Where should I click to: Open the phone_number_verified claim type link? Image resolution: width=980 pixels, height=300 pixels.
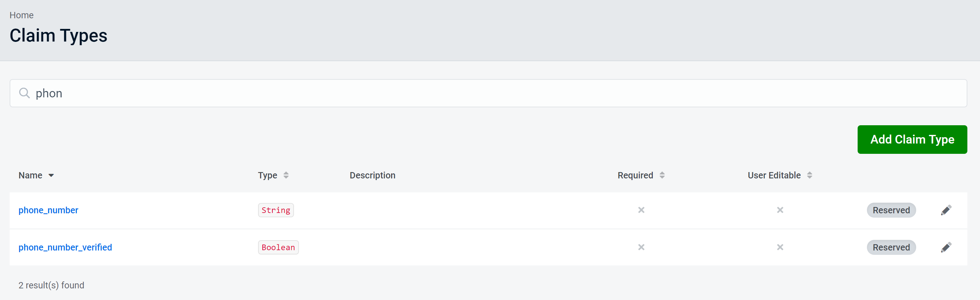pyautogui.click(x=65, y=247)
